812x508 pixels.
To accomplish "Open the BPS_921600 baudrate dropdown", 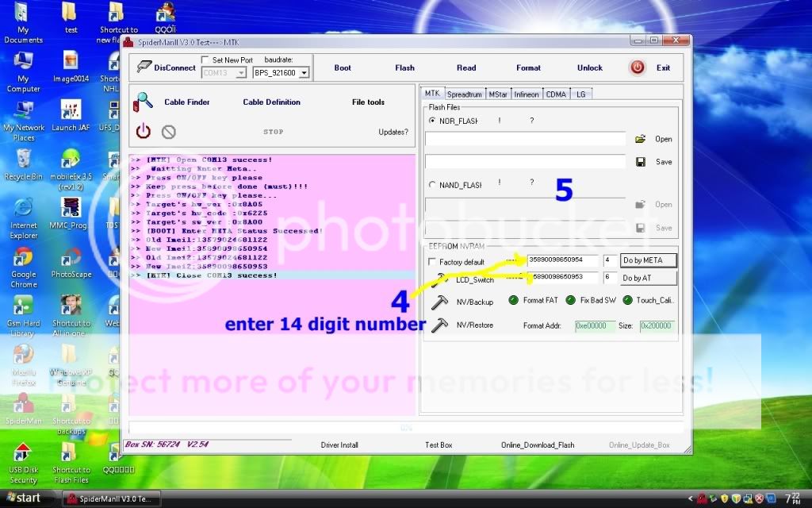I will pos(304,73).
